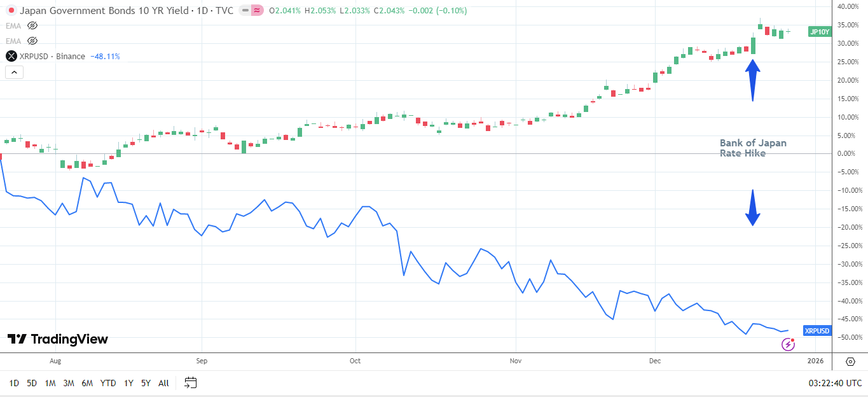This screenshot has width=868, height=397.
Task: Click the first EMA legend label
Action: pyautogui.click(x=13, y=25)
